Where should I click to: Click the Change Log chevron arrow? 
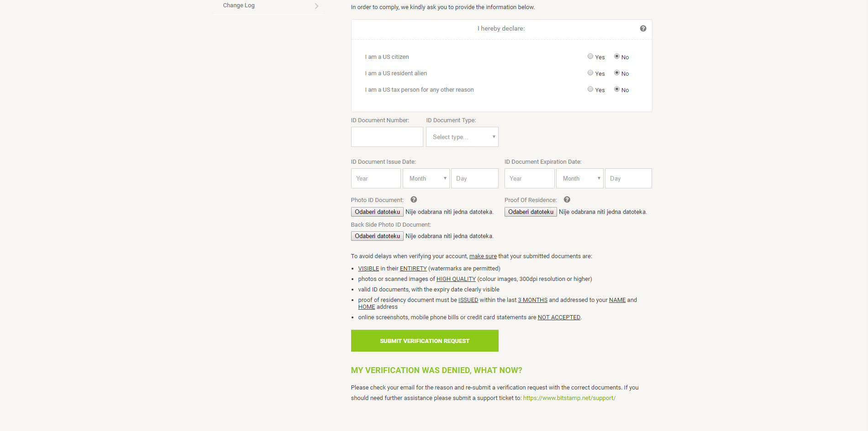[x=316, y=6]
